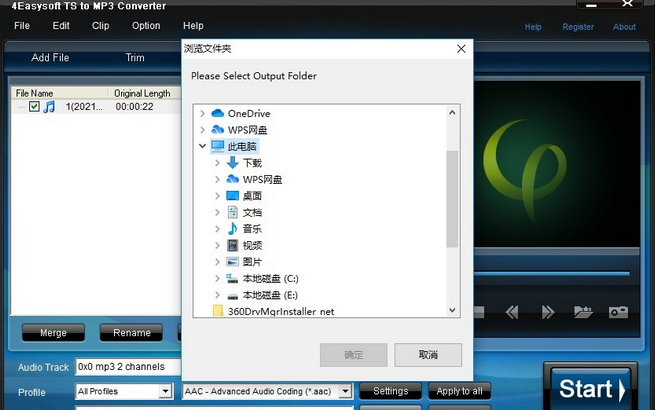Screen dimensions: 655x410
Task: Click the top-level WPS网盘 cloud icon
Action: 218,130
